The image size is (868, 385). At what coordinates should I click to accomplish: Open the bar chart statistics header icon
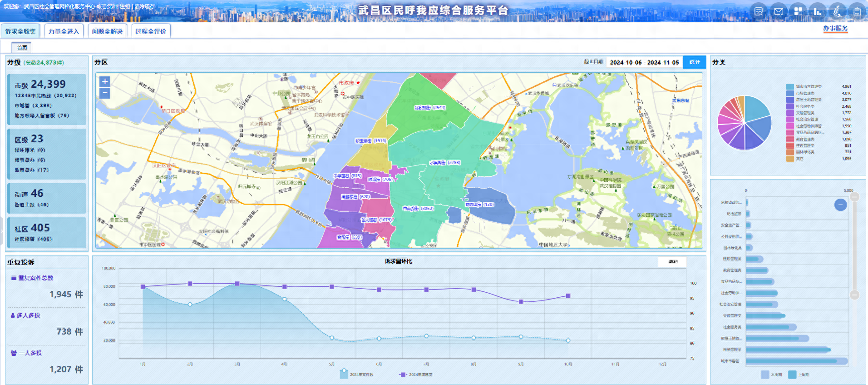(818, 11)
